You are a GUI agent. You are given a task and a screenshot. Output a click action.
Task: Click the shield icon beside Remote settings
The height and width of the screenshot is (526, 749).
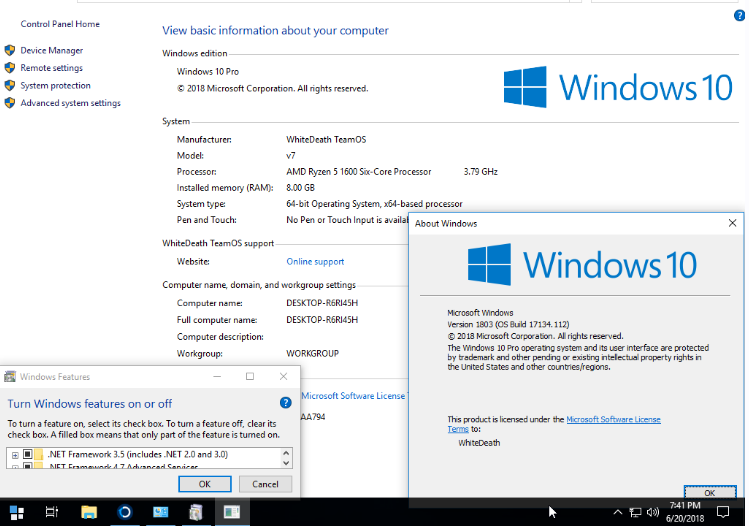coord(10,68)
